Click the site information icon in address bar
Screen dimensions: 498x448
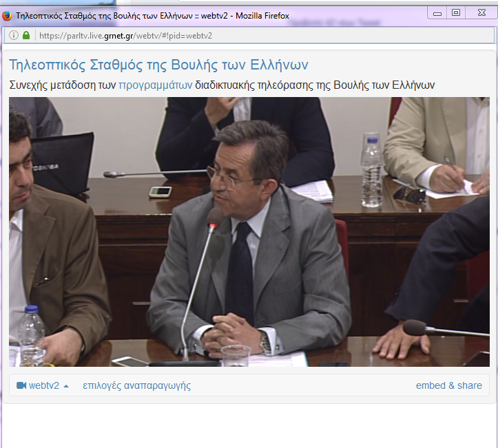14,35
